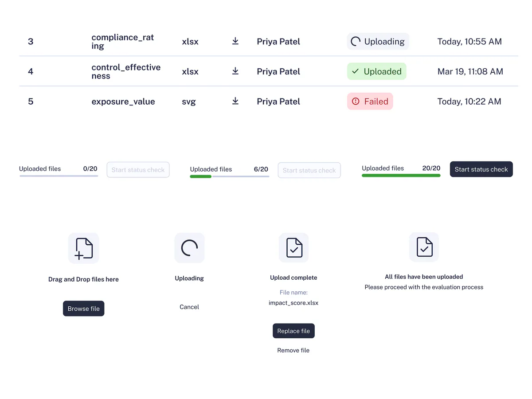
Task: Click Priya Patel in the control_effectiveness row
Action: pos(278,71)
